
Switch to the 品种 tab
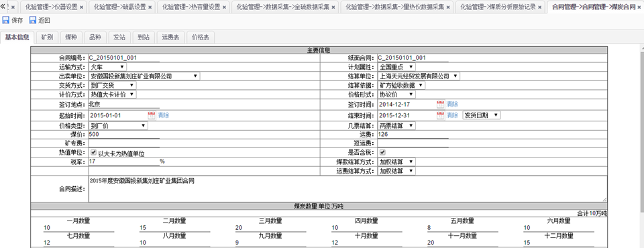95,38
